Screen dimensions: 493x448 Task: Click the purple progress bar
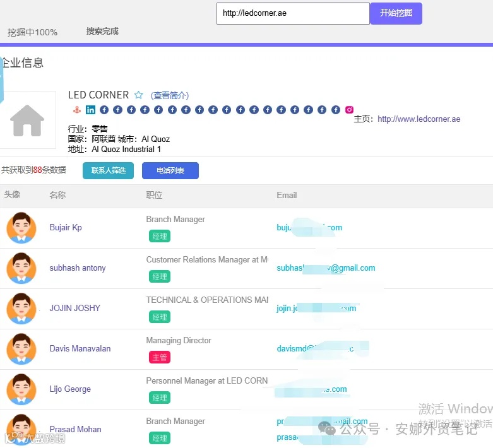[x=246, y=45]
